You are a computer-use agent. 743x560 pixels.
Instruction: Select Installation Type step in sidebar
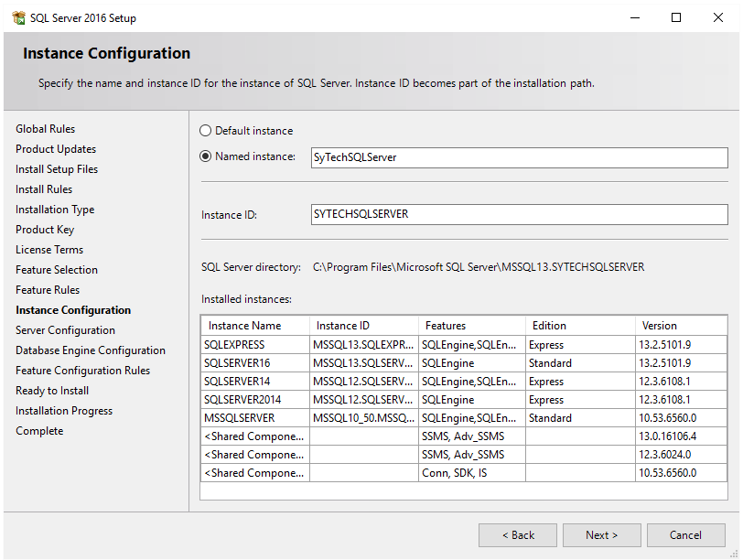point(55,210)
